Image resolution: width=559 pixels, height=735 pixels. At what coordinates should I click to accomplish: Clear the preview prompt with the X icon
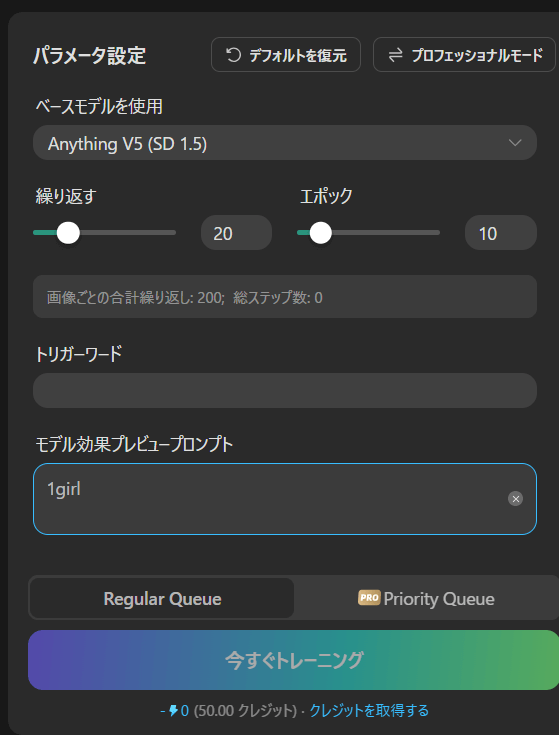point(515,499)
